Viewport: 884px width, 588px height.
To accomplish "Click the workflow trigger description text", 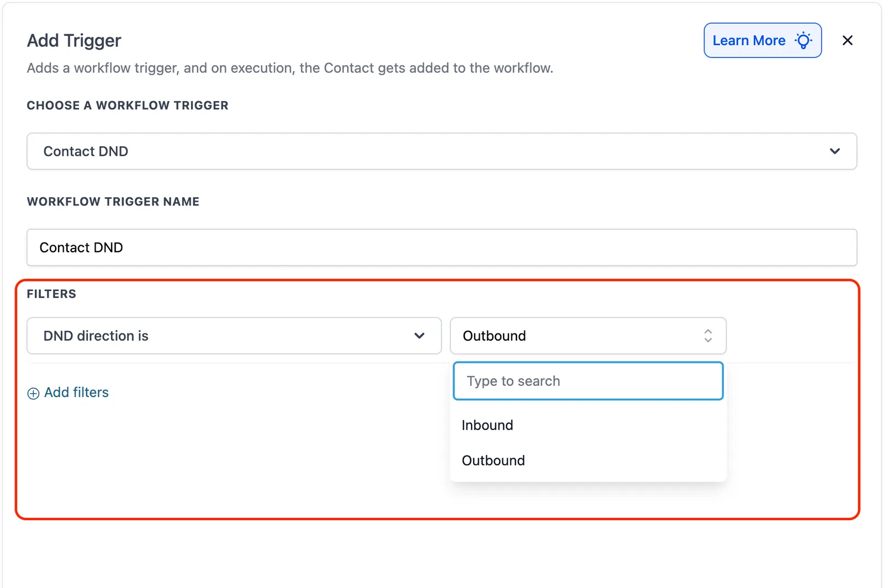I will tap(290, 68).
